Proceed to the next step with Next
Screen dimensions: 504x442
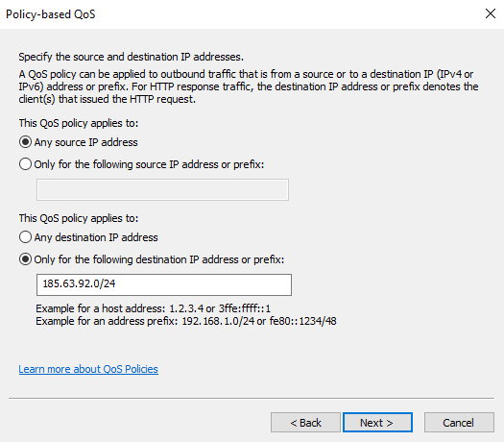(x=377, y=423)
